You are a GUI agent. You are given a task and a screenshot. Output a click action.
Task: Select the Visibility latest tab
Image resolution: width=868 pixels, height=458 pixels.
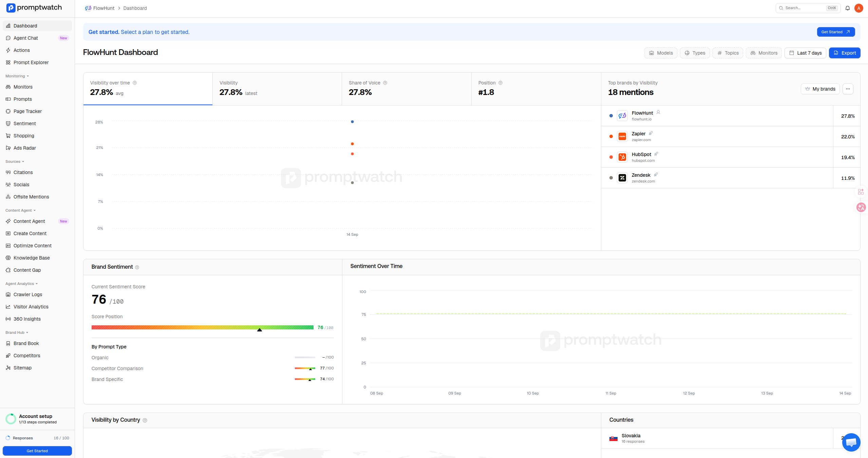click(277, 89)
